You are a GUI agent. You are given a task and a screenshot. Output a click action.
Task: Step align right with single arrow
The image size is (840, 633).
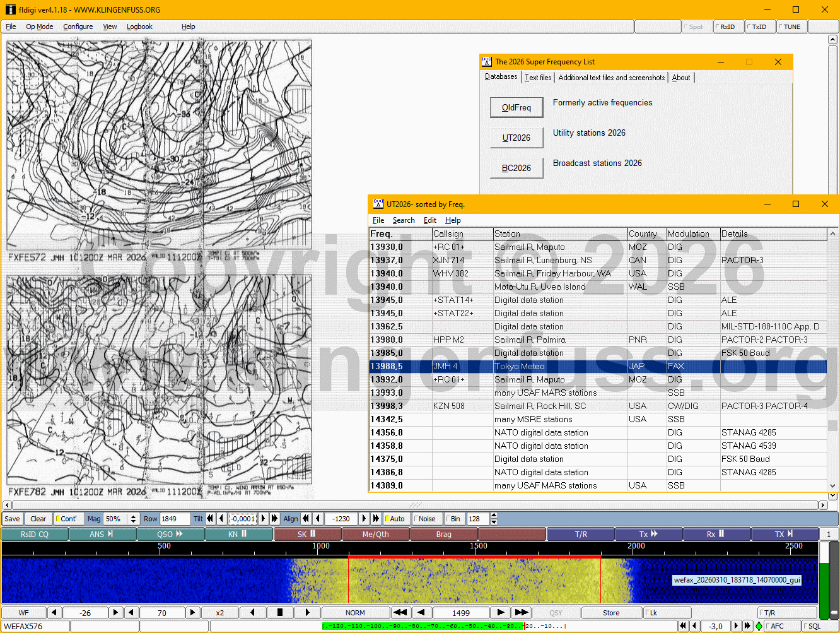(364, 519)
